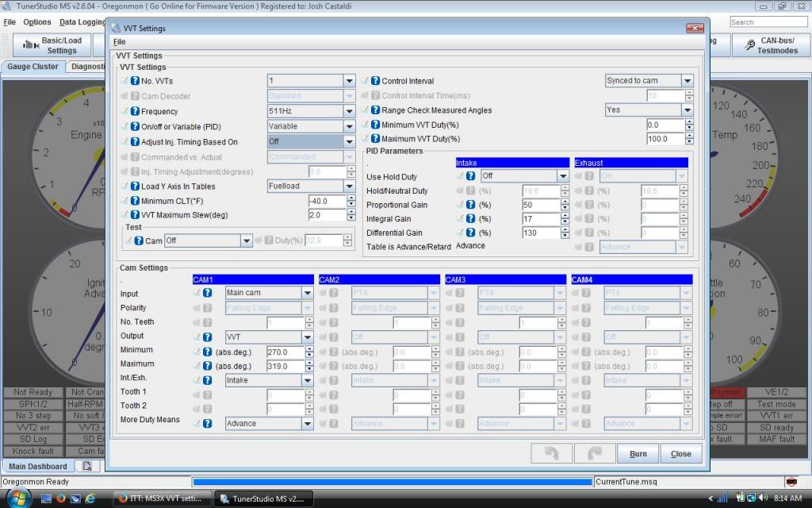The image size is (812, 508).
Task: Click help icon next to Control Interval
Action: (x=375, y=81)
